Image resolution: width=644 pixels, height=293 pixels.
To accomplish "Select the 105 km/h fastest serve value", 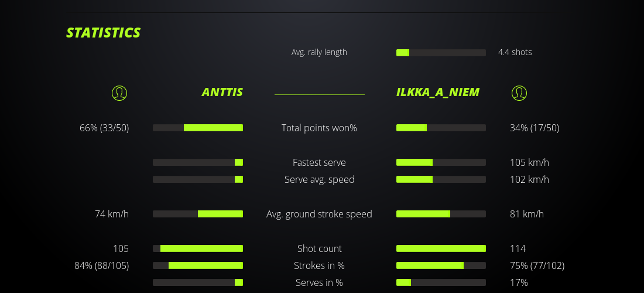I will click(x=529, y=162).
